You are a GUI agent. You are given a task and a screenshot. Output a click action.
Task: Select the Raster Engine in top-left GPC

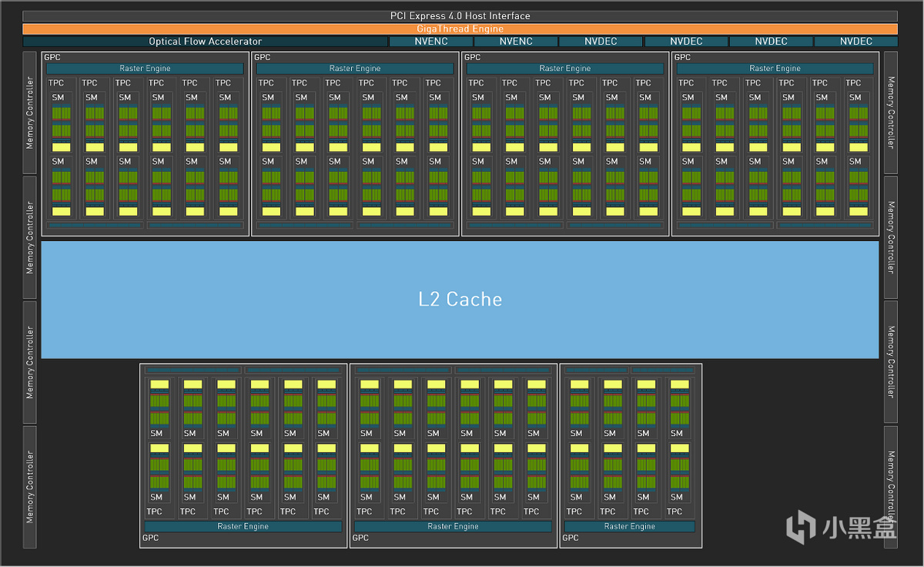pyautogui.click(x=145, y=69)
